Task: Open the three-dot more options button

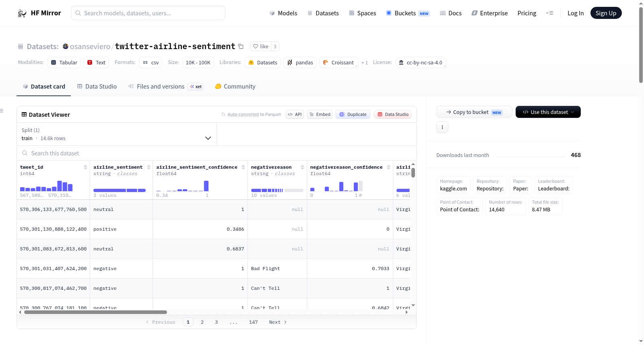Action: pos(442,127)
